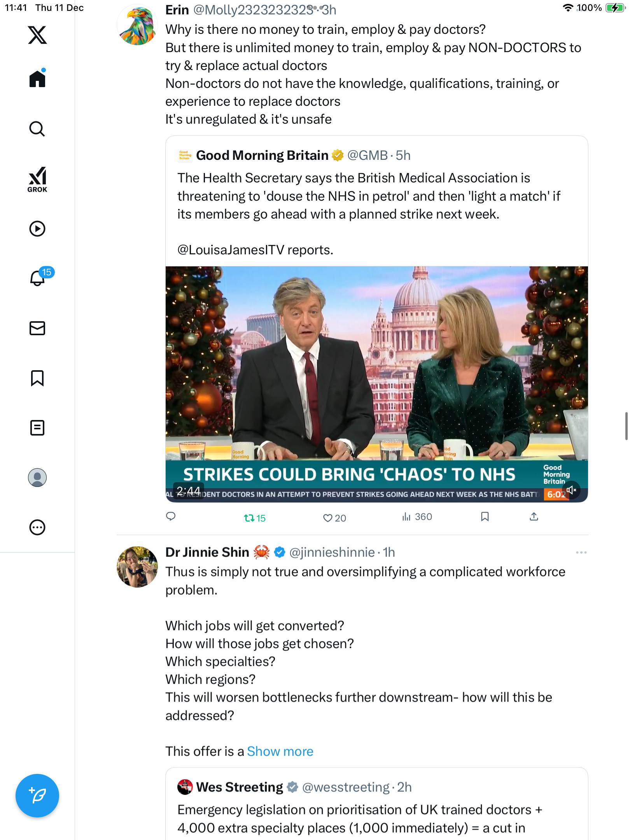Open the Video tab play icon
Screen dimensions: 630x840
click(37, 229)
